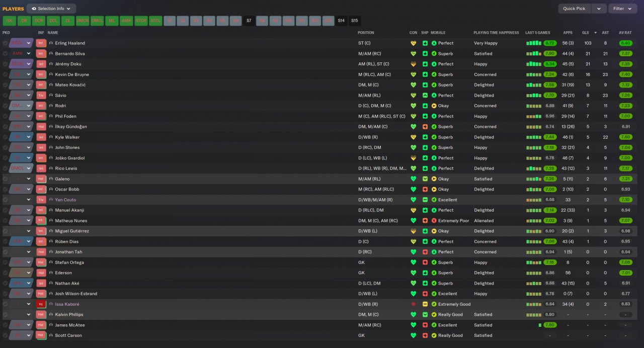Open Bernardo Silva's AMR position dropdown
The image size is (644, 348).
click(21, 54)
